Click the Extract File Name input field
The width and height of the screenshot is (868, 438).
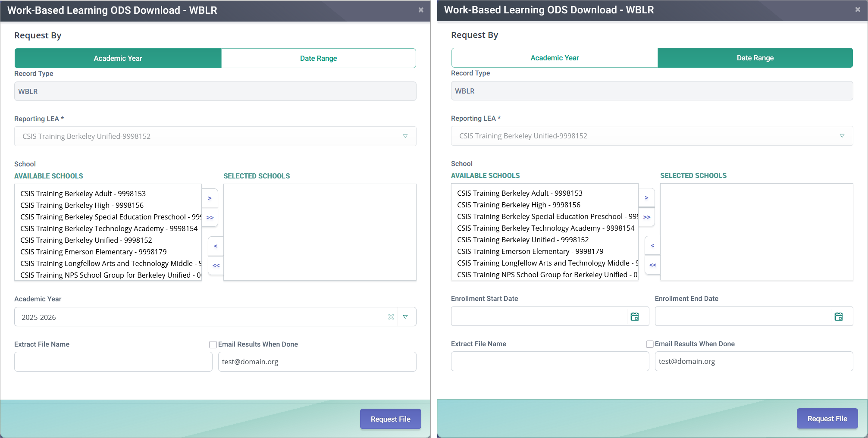tap(113, 361)
